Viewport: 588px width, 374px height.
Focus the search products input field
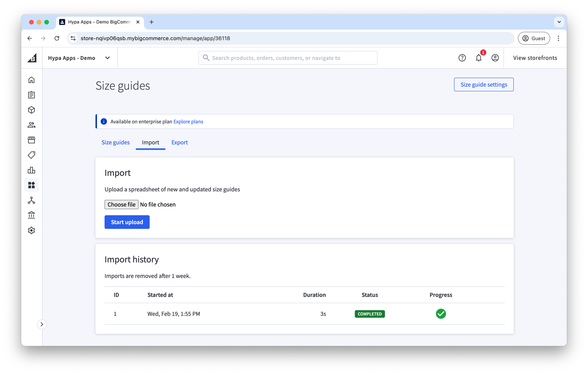click(x=288, y=58)
